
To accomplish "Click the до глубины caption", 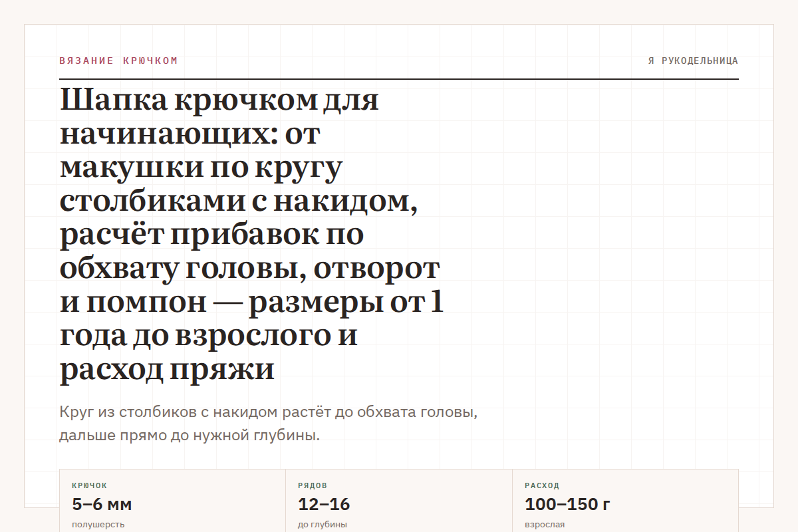I will (x=323, y=524).
